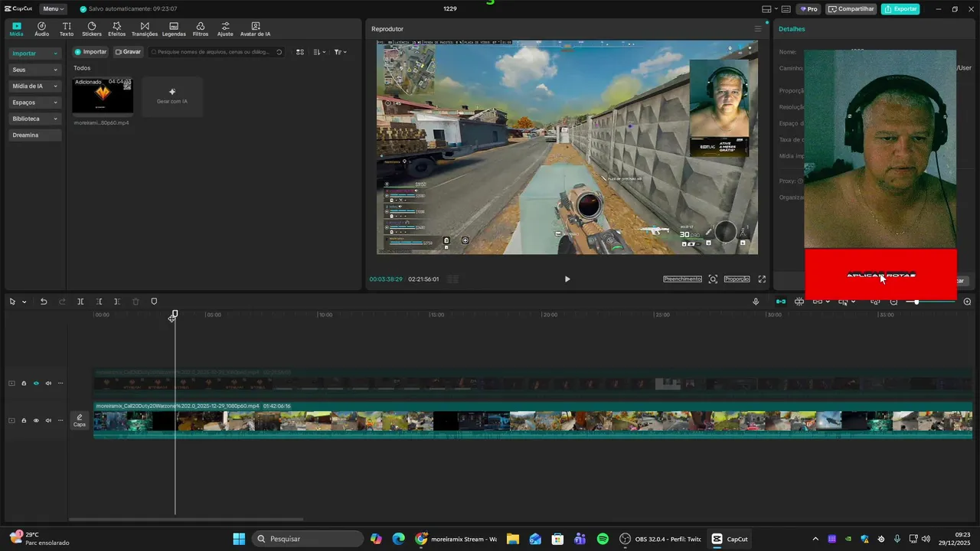The height and width of the screenshot is (551, 980).
Task: Expand the Mídia de IA section
Action: pyautogui.click(x=35, y=86)
